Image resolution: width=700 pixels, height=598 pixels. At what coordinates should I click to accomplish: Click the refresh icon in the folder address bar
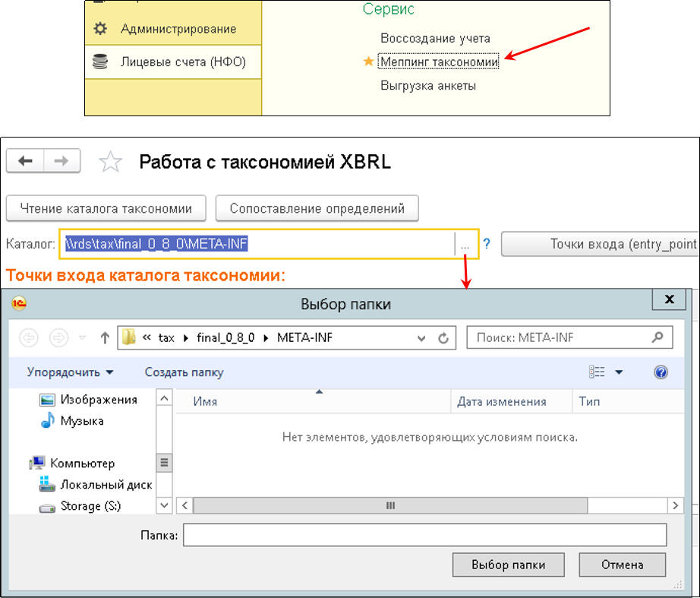(443, 338)
